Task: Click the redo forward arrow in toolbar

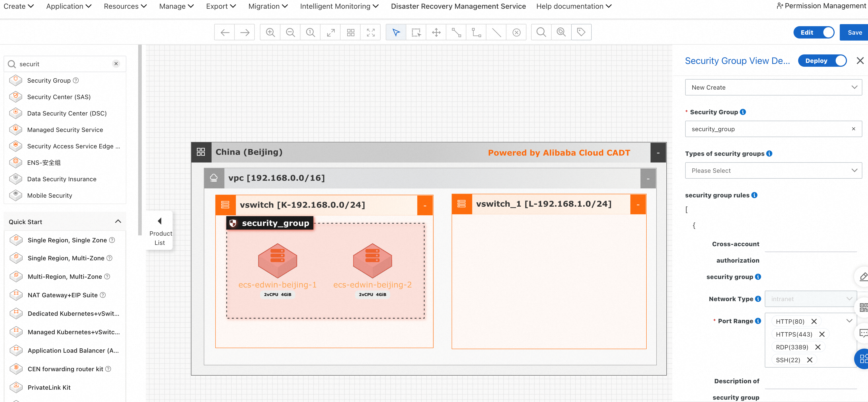Action: pos(245,32)
